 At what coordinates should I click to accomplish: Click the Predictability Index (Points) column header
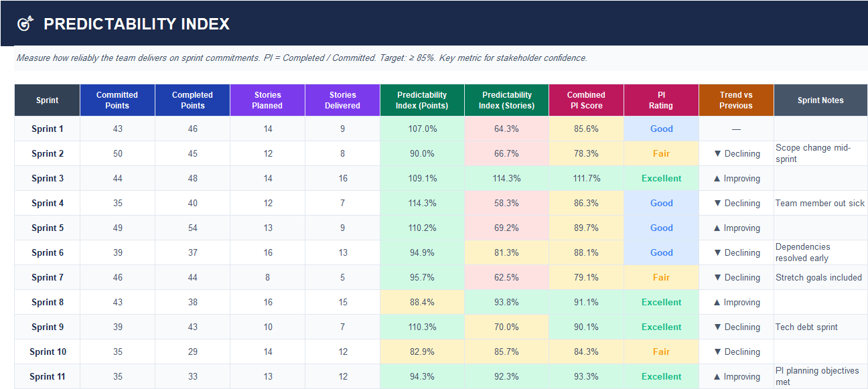421,100
